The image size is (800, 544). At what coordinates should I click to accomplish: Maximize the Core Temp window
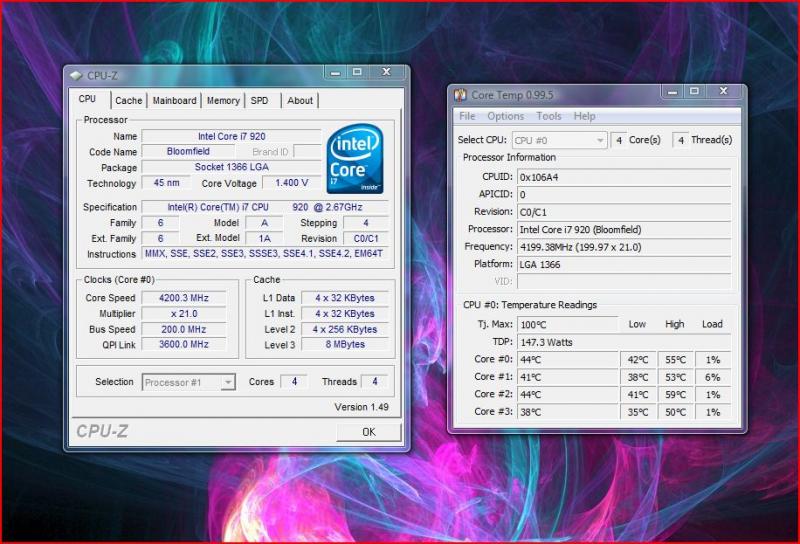coord(694,92)
